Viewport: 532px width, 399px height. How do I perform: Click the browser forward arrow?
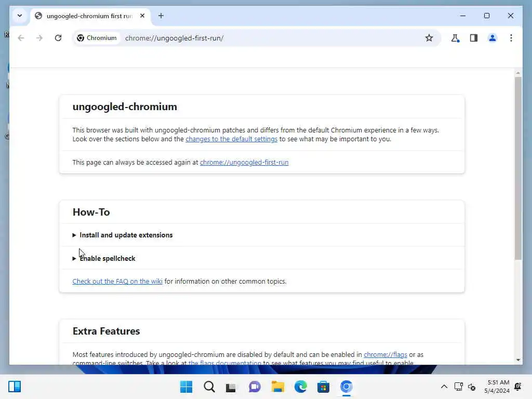click(x=39, y=38)
